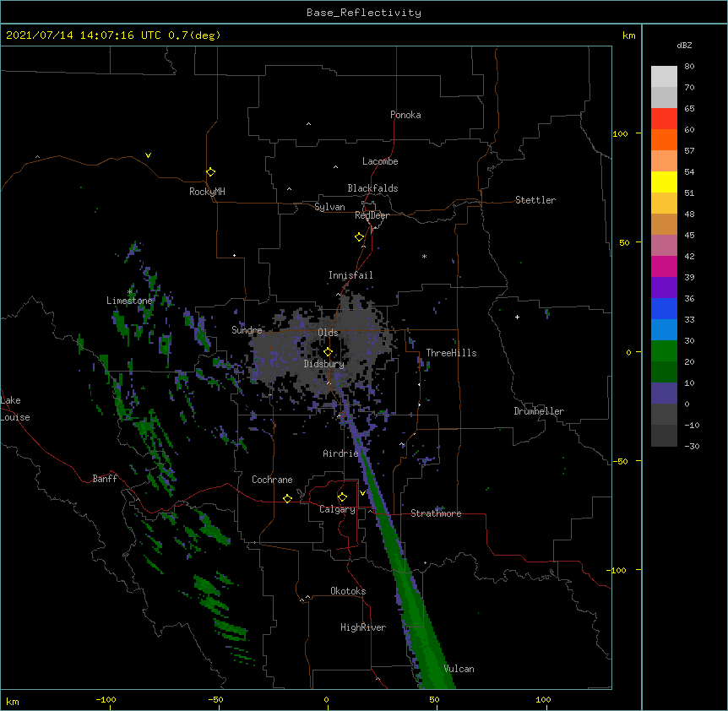
Task: Select the RockyMH label
Action: click(x=207, y=192)
